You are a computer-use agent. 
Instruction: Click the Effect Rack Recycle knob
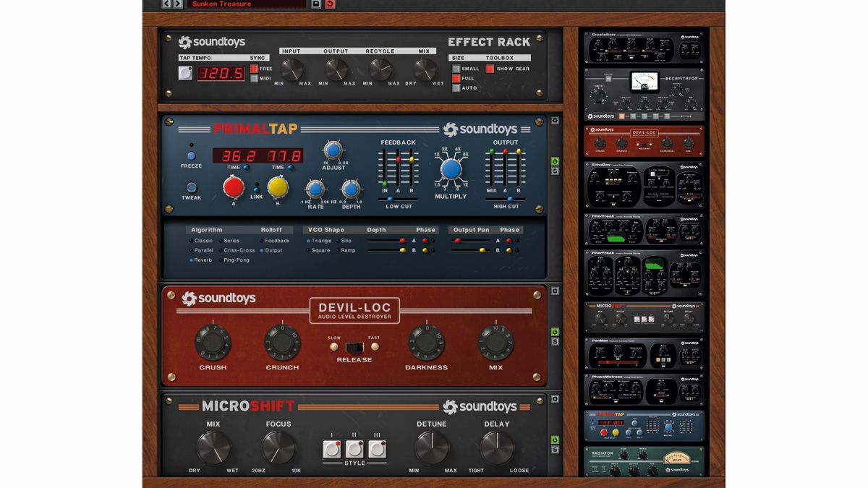coord(380,69)
